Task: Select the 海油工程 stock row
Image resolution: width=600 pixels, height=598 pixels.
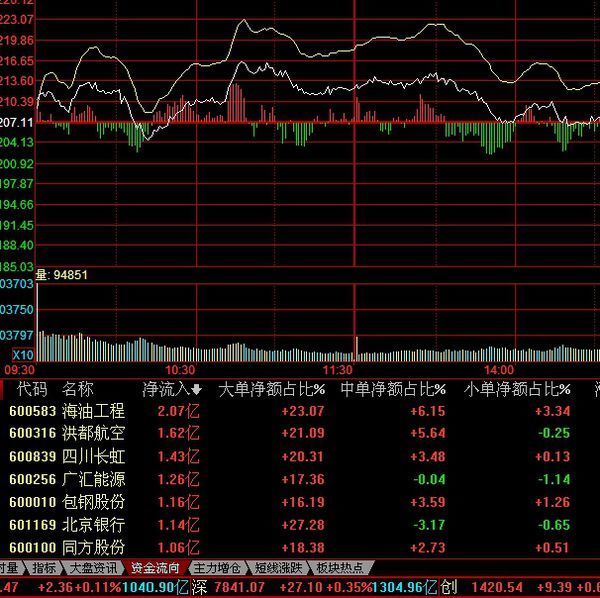Action: click(x=93, y=411)
